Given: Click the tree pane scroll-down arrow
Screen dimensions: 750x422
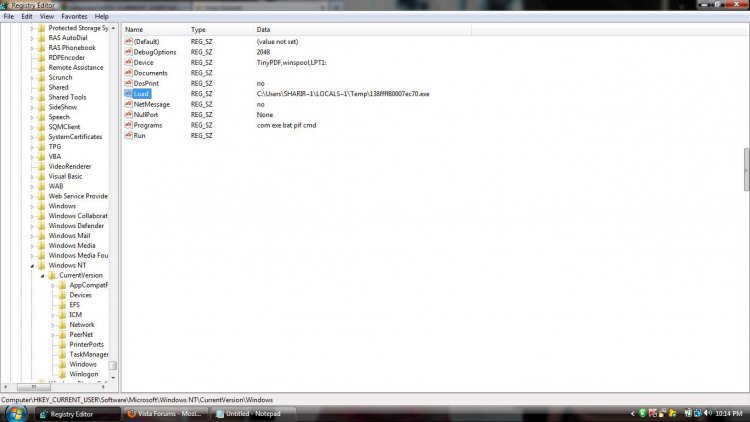Looking at the screenshot, I should pyautogui.click(x=113, y=378).
